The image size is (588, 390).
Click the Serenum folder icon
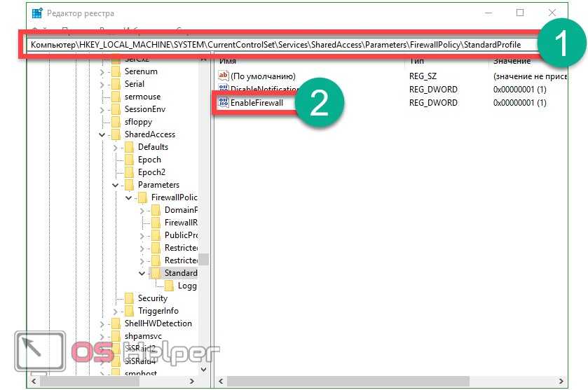click(x=116, y=71)
